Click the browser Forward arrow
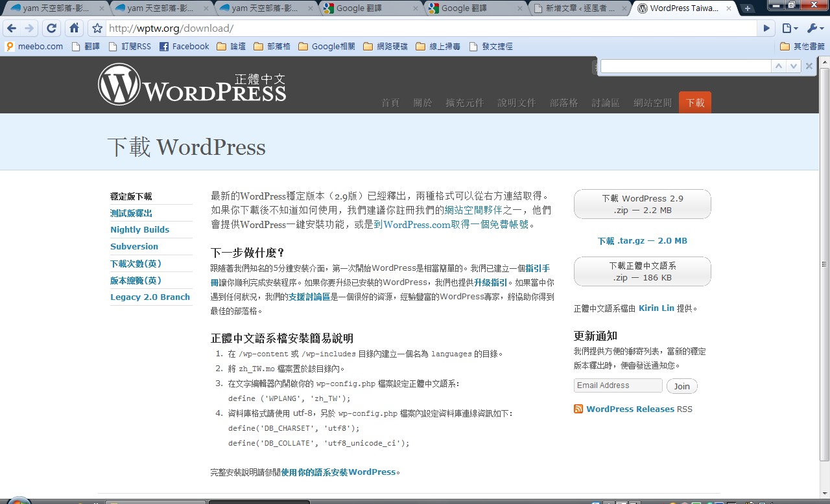Image resolution: width=830 pixels, height=504 pixels. pos(29,29)
